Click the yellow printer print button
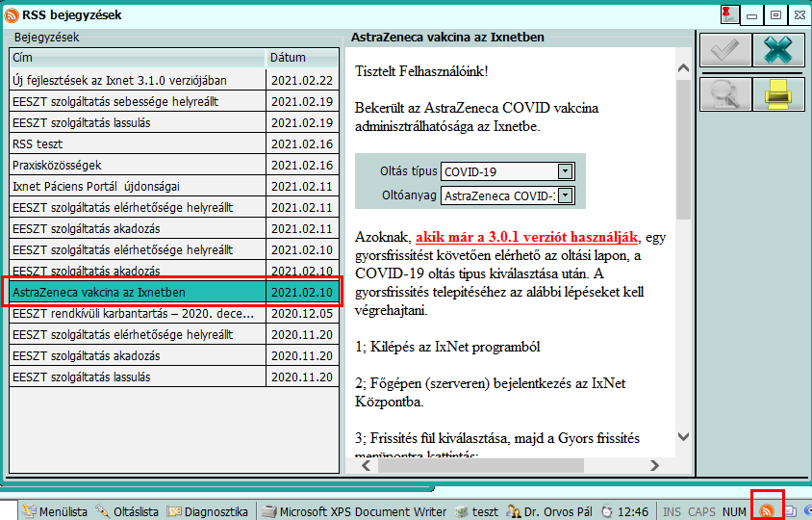Viewport: 812px width, 520px height. tap(778, 94)
